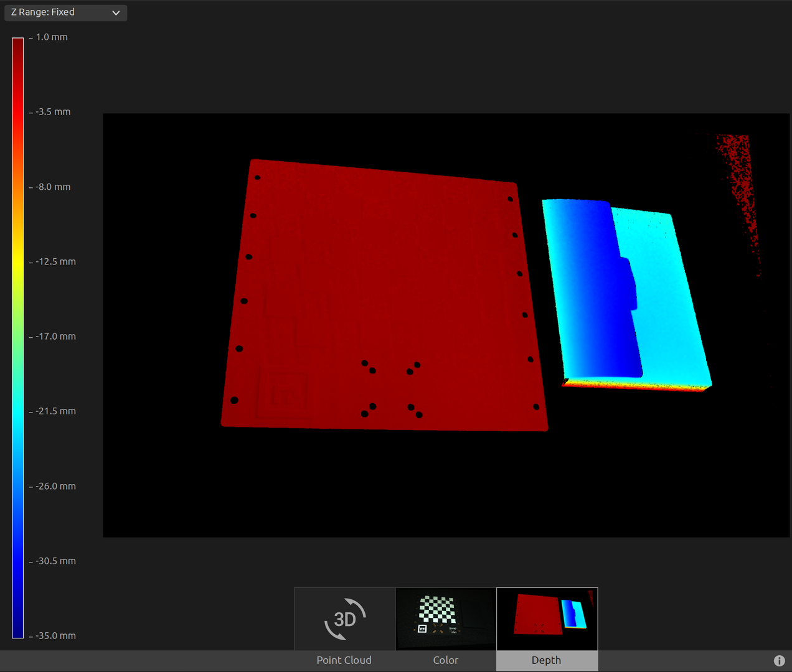Click the Depth tab label
The width and height of the screenshot is (792, 672).
pyautogui.click(x=546, y=660)
